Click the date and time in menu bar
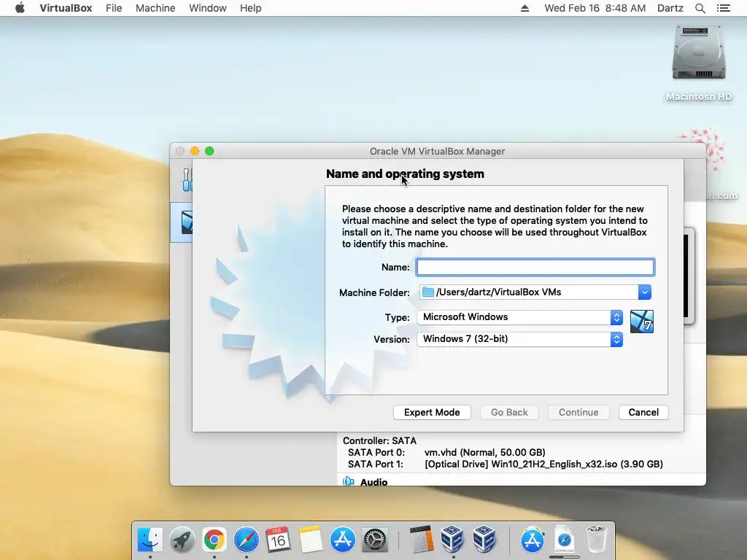 [x=595, y=8]
